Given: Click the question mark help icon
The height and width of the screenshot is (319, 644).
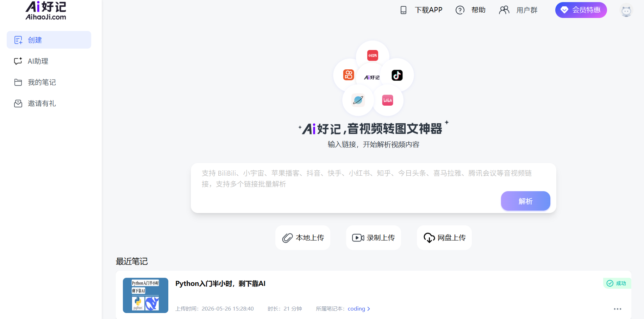Looking at the screenshot, I should pyautogui.click(x=460, y=10).
